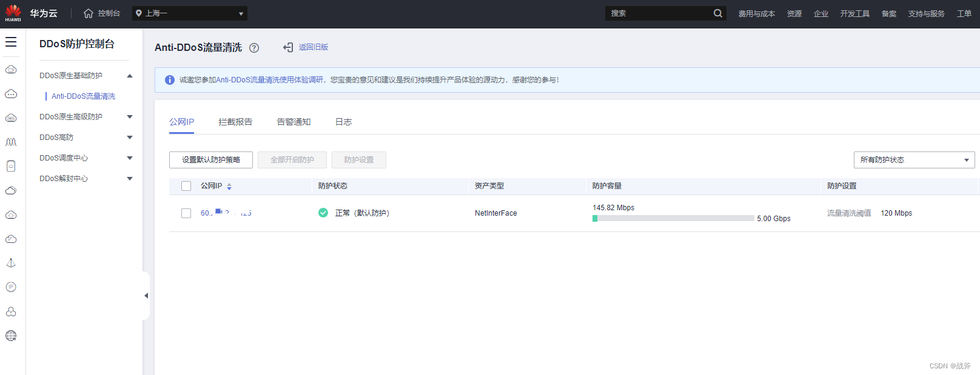Open the 开发工具 top menu
The height and width of the screenshot is (375, 980).
pyautogui.click(x=855, y=13)
